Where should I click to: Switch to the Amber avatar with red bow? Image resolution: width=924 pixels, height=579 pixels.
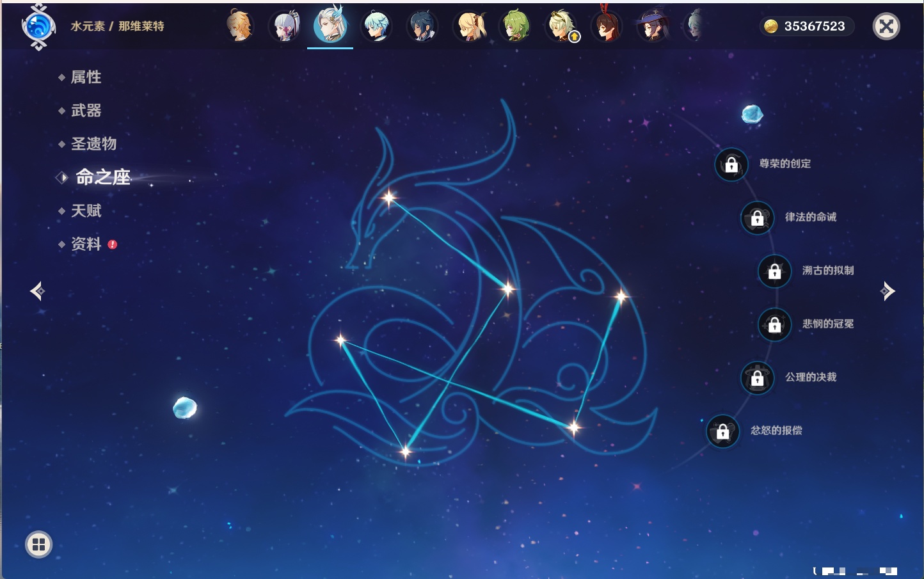(x=607, y=27)
